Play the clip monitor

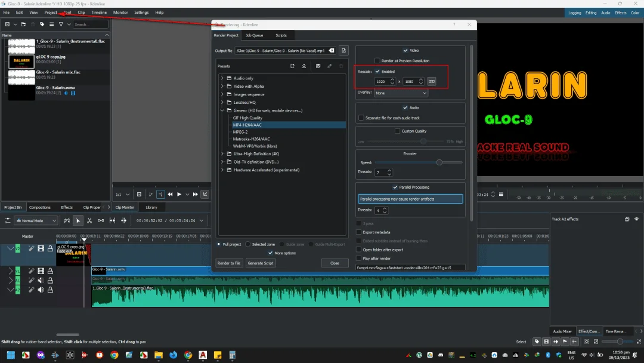pyautogui.click(x=179, y=195)
